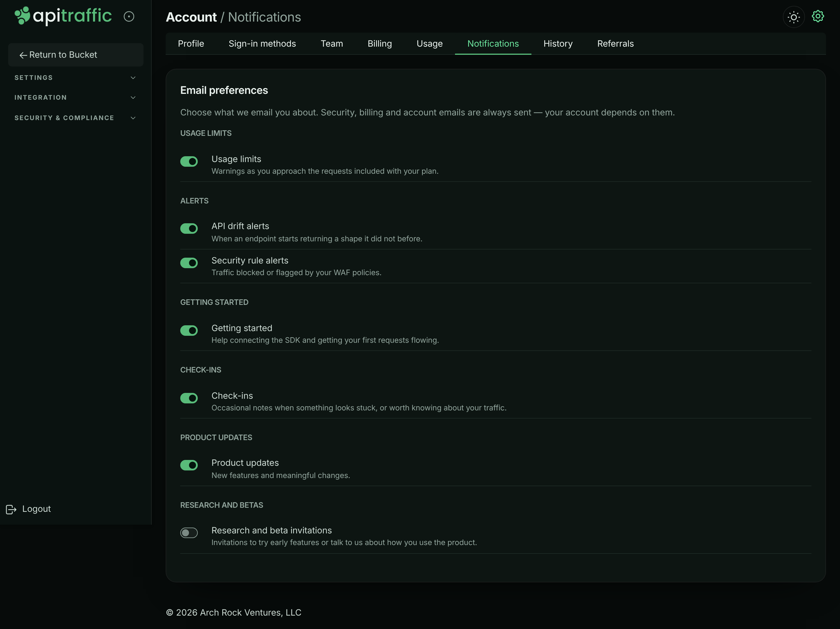Open the settings gear icon

point(818,16)
